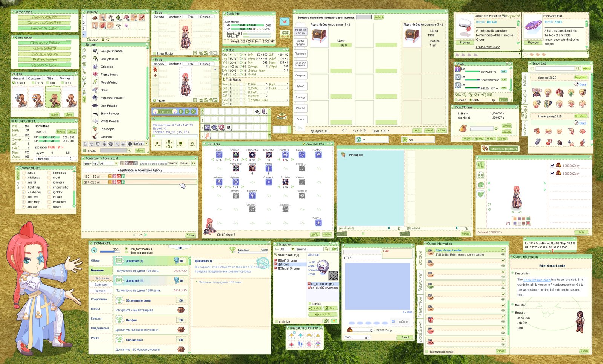Launch the Roulette icon
The height and width of the screenshot is (364, 603).
(282, 115)
